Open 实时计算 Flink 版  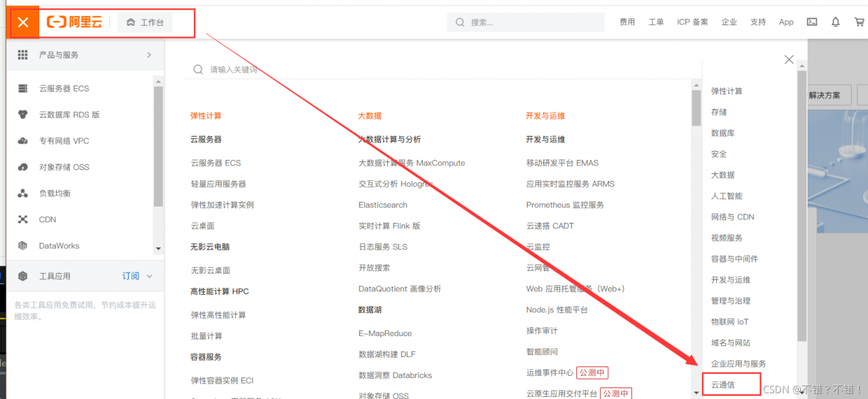coord(389,226)
